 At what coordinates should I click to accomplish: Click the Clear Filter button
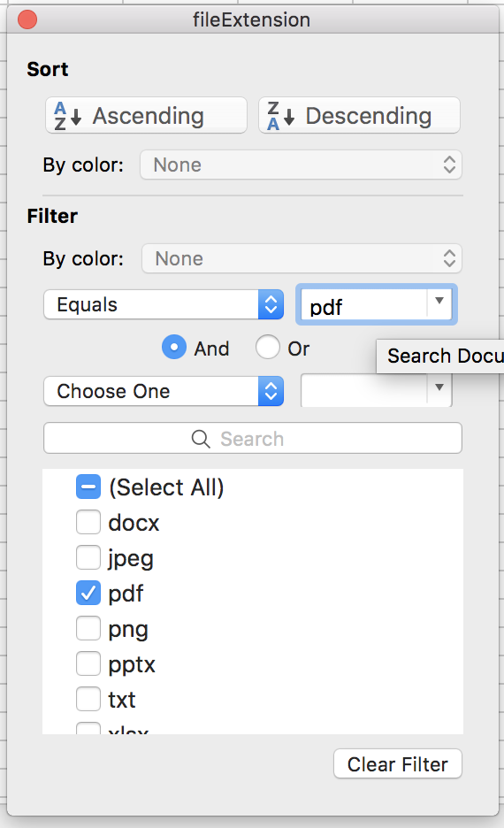pyautogui.click(x=398, y=763)
